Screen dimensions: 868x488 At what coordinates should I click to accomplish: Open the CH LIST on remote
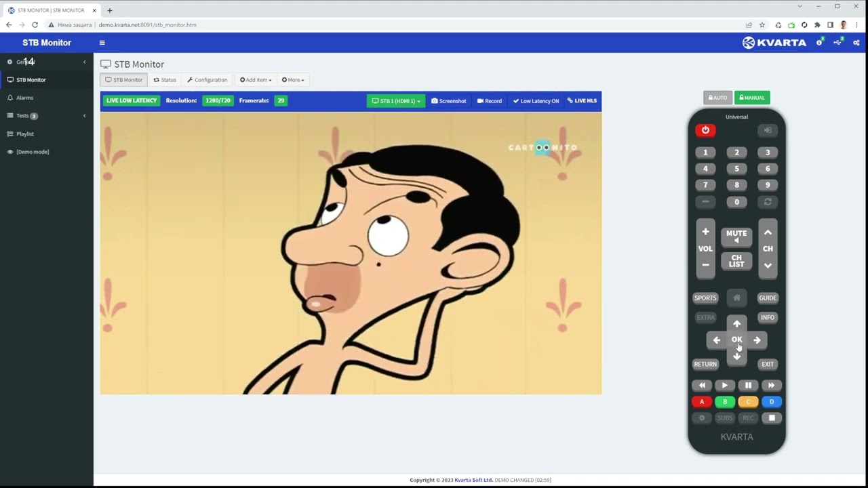(736, 261)
